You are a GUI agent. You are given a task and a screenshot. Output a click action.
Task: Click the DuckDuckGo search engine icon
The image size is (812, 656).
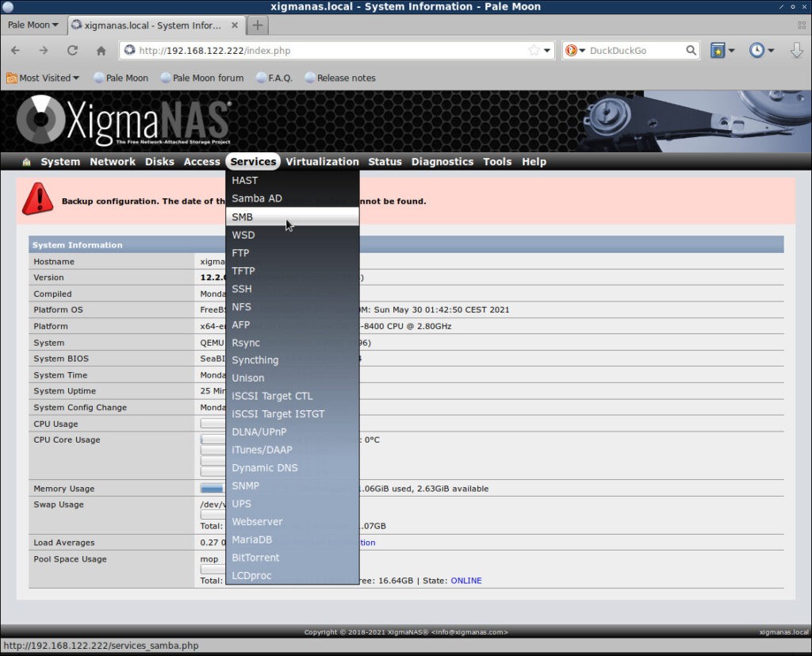571,50
